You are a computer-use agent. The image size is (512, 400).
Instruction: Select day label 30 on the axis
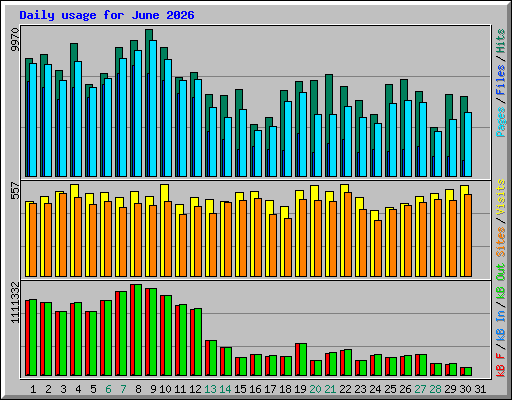(465, 389)
